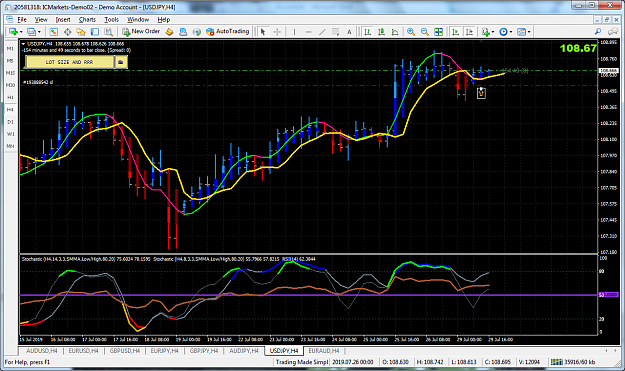
Task: Switch timeframe to M15
Action: (x=10, y=73)
